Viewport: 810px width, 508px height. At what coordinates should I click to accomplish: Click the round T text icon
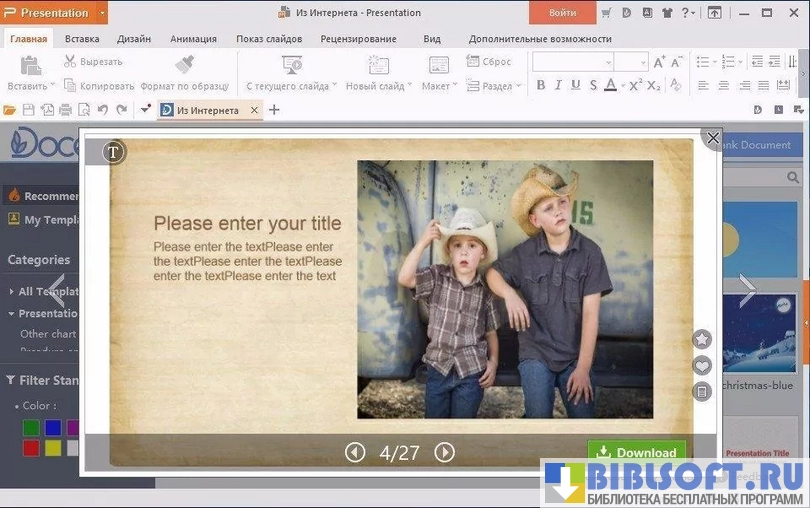coord(114,152)
